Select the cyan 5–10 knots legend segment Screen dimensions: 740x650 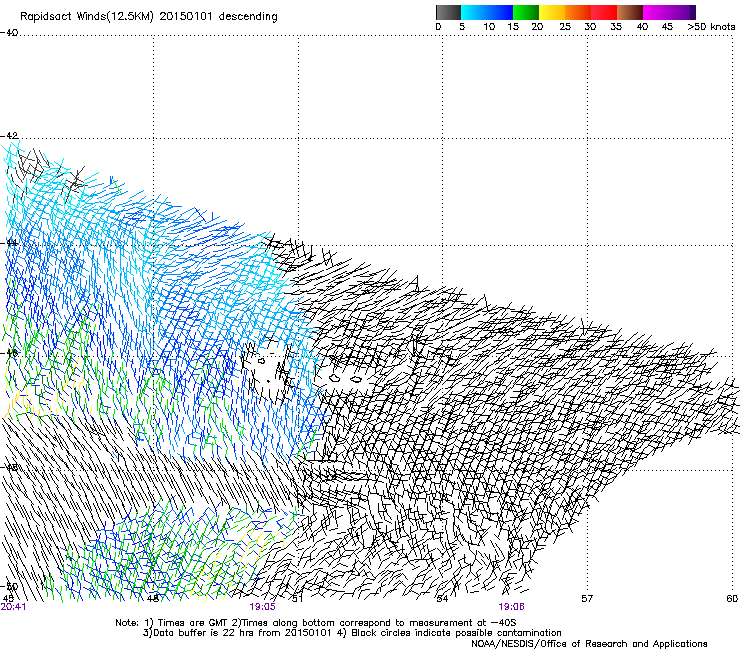pos(474,12)
